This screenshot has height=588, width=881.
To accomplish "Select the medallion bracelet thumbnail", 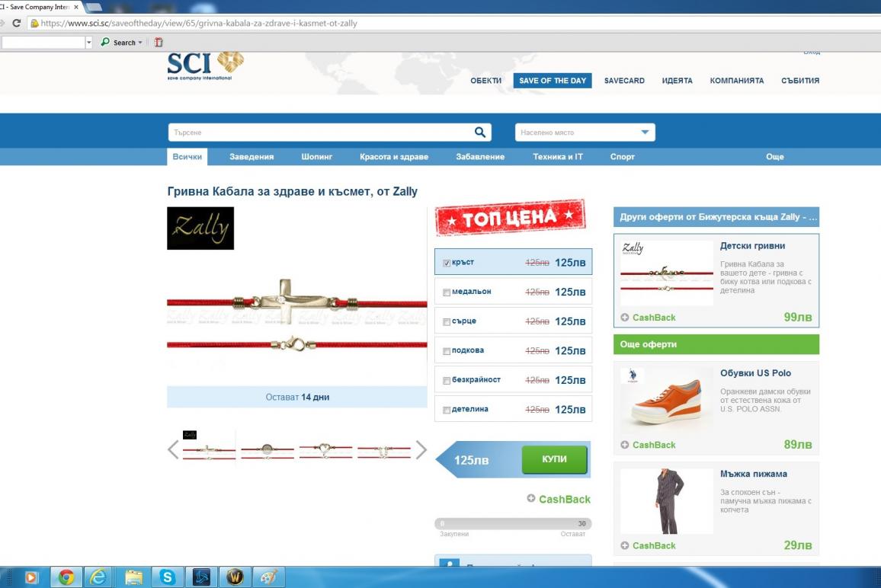I will click(268, 450).
